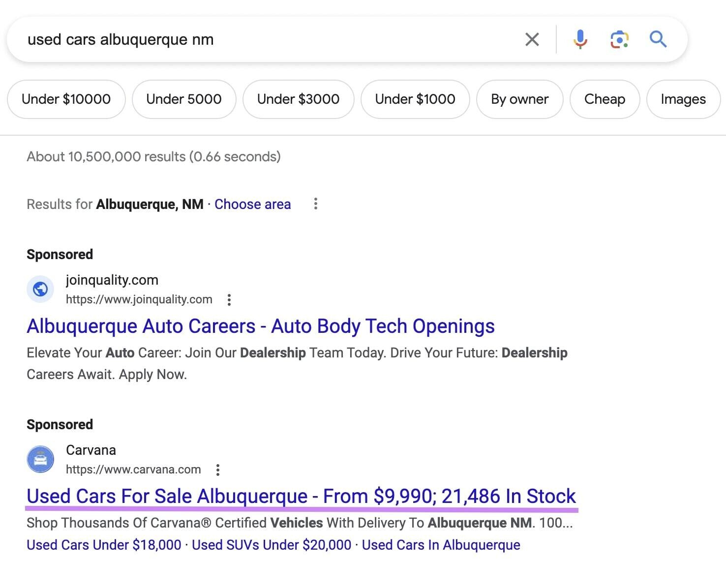Open the Albuquerque Auto Careers ad
The image size is (726, 588).
coord(261,326)
